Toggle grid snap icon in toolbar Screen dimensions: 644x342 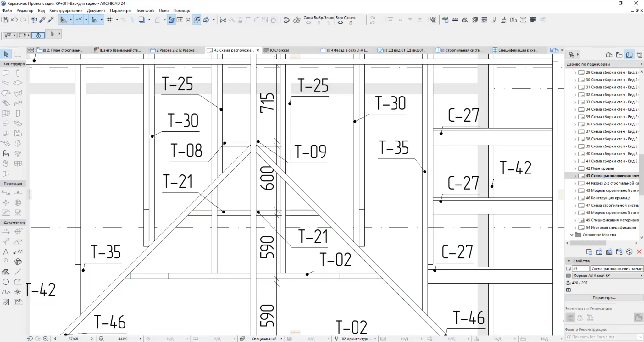[x=109, y=20]
